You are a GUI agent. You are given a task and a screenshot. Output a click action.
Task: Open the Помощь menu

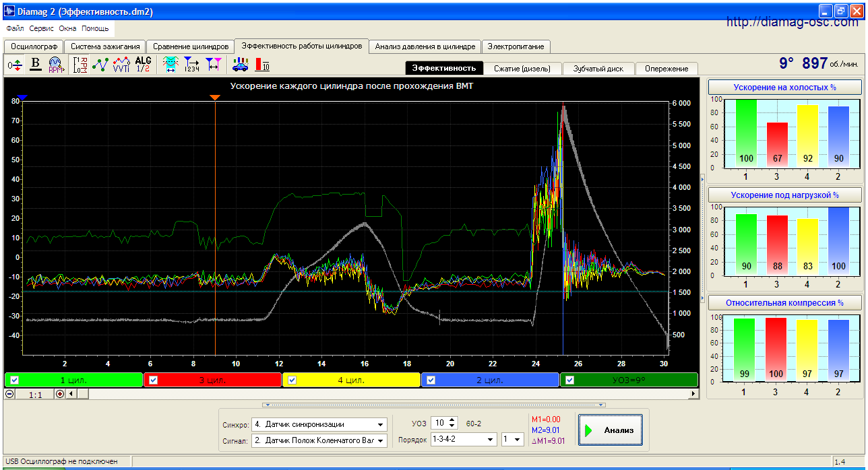pos(96,29)
